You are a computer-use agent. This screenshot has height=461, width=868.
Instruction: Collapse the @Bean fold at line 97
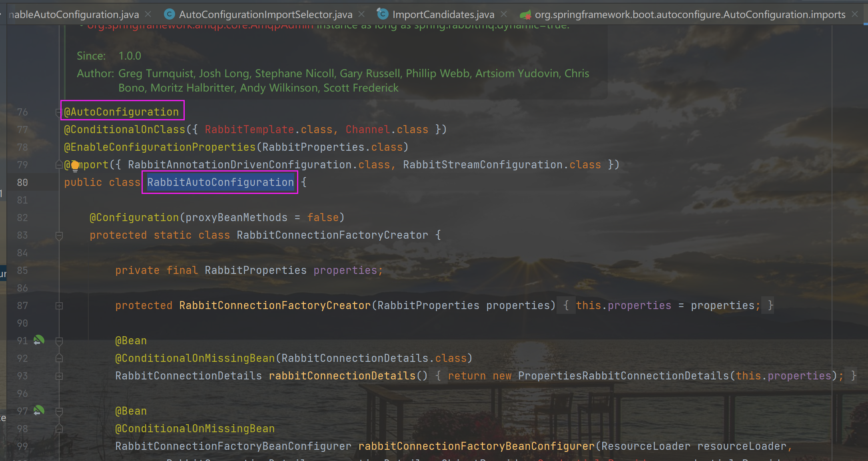(x=59, y=411)
